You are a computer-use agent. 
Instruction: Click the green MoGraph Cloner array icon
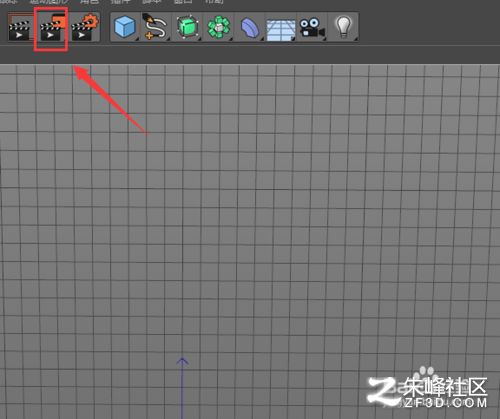tap(219, 28)
